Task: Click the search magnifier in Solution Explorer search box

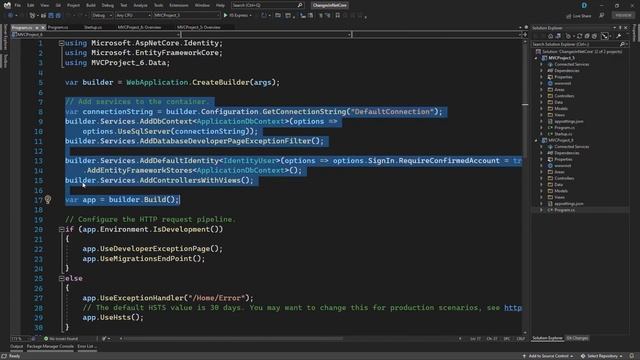Action: [x=622, y=44]
